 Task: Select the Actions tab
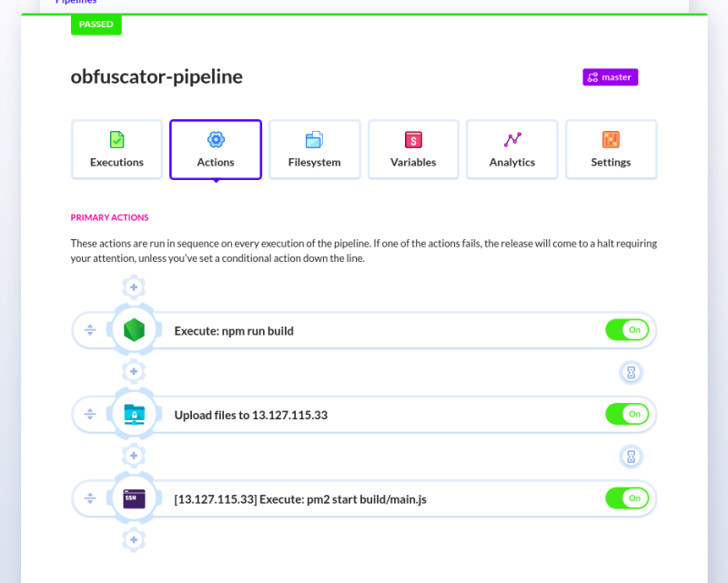tap(216, 149)
